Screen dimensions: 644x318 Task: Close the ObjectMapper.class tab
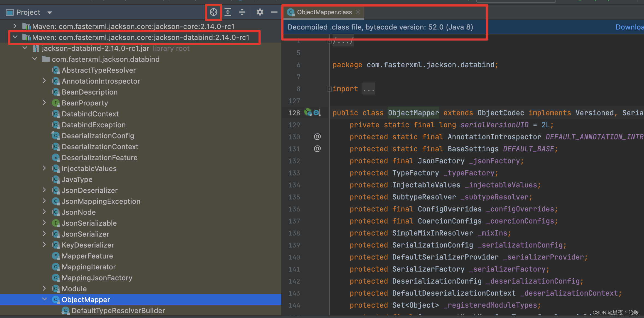pos(358,12)
